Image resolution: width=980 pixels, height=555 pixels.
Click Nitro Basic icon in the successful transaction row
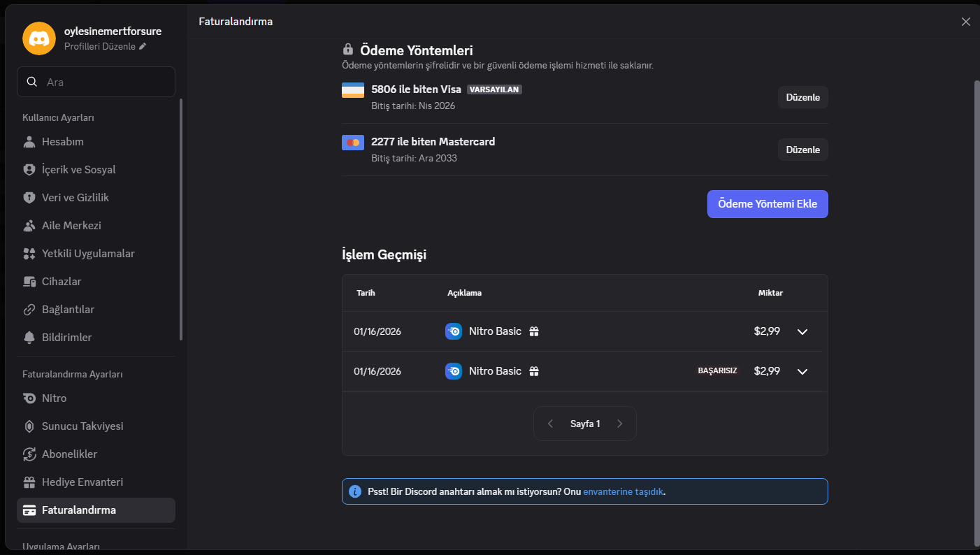[x=454, y=331]
